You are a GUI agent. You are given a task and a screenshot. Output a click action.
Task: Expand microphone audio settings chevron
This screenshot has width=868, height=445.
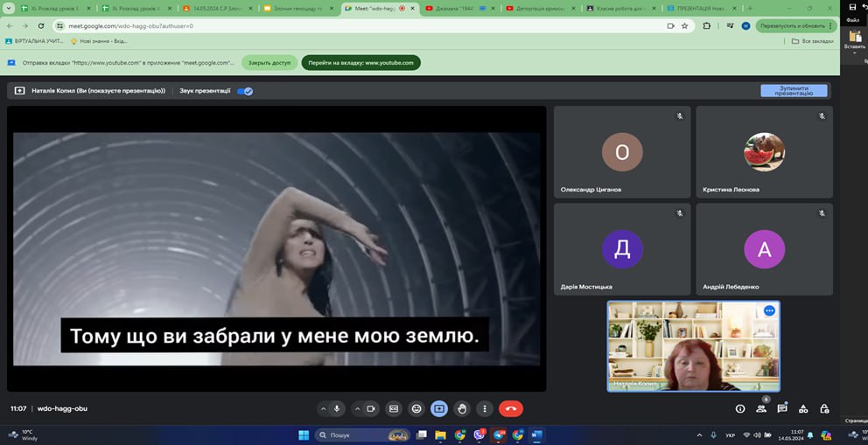pos(323,409)
